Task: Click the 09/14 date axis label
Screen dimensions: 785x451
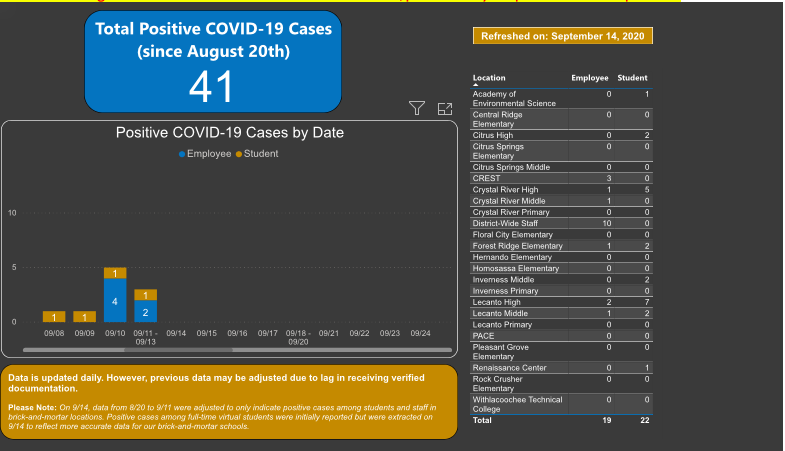Action: (176, 333)
